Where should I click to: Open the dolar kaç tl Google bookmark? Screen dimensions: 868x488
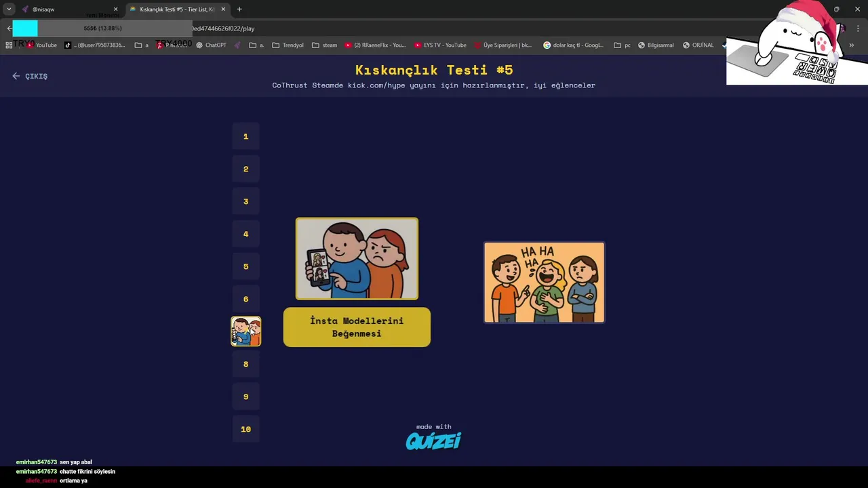tap(573, 45)
